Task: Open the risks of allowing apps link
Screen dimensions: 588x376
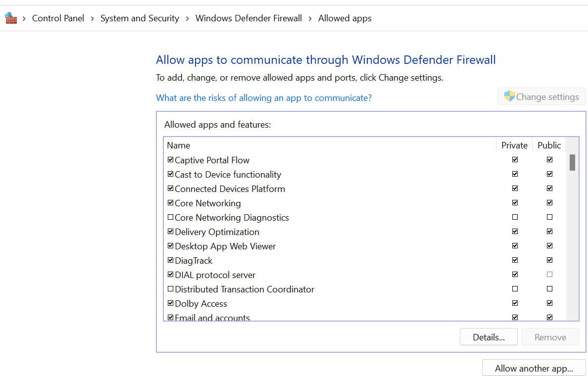Action: 263,97
